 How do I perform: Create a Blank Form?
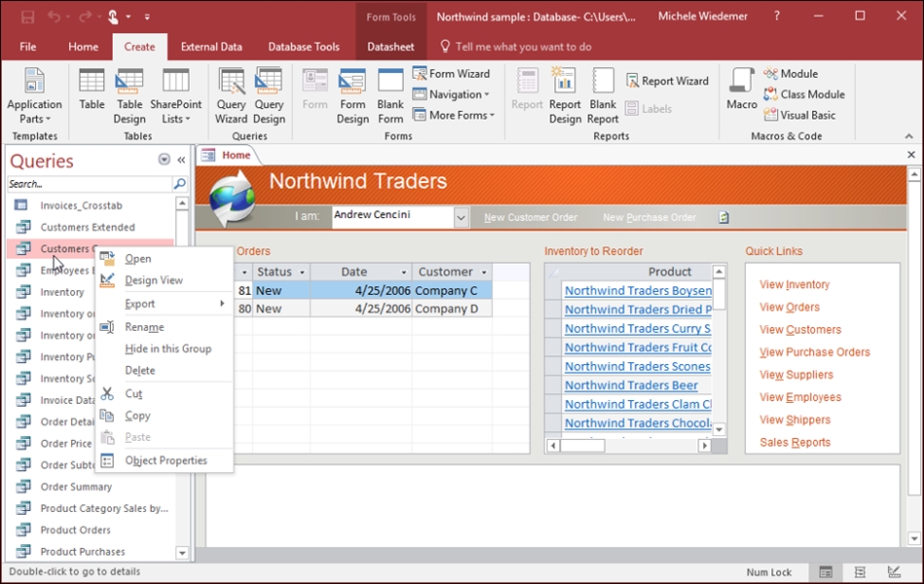point(390,95)
